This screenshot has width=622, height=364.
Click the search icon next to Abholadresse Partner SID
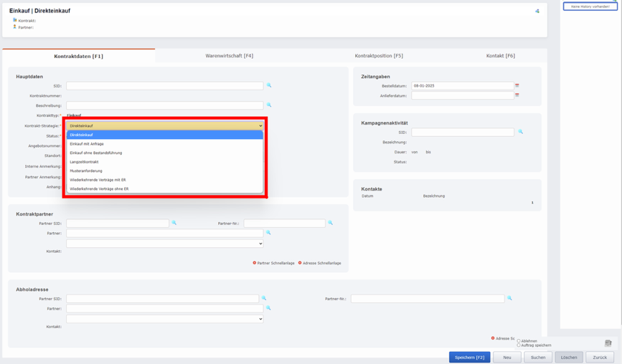(x=264, y=298)
